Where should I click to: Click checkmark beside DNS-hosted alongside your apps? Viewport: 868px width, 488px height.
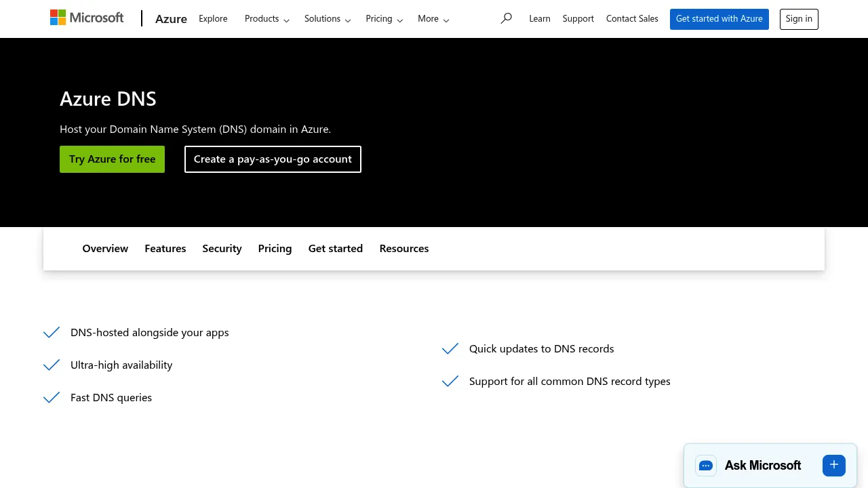click(52, 332)
